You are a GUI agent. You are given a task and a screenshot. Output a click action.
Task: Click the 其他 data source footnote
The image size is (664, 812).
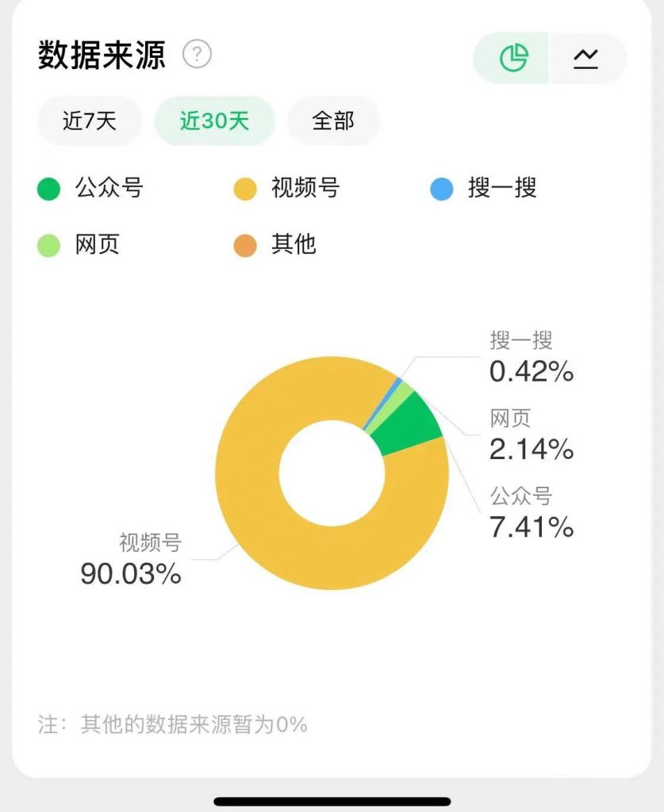tap(172, 724)
